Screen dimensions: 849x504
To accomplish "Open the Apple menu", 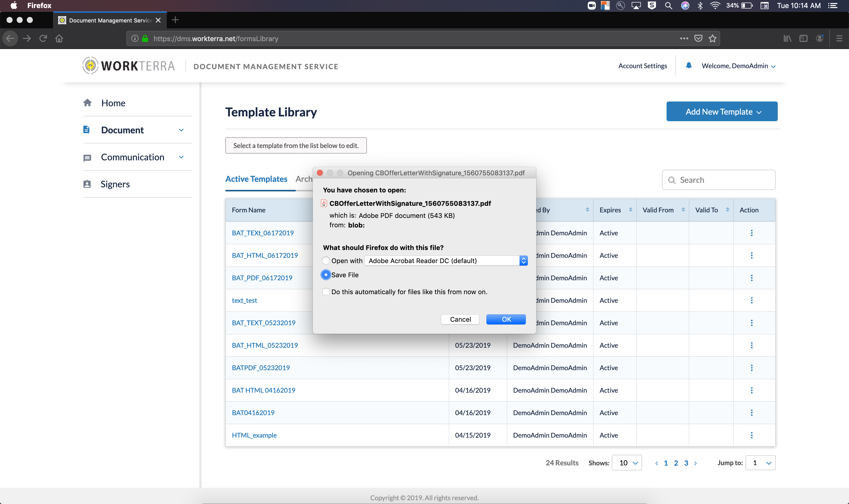I will point(14,6).
